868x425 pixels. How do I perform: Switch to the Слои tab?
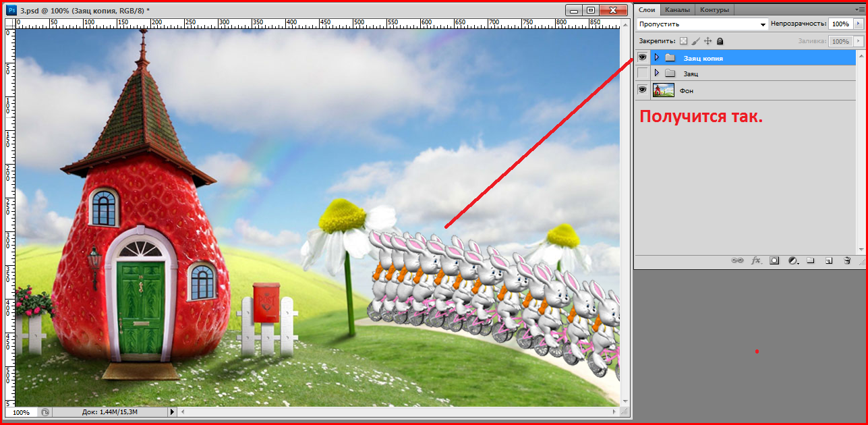coord(647,9)
